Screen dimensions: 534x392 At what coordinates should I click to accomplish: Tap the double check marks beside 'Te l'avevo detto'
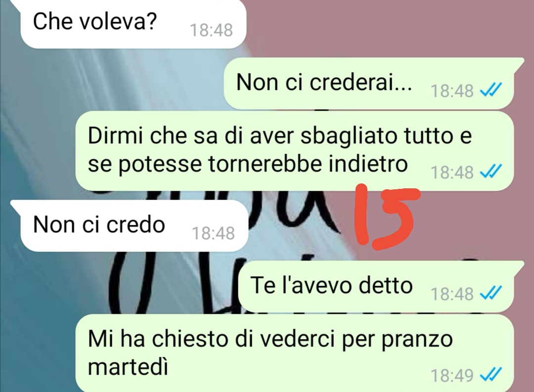pos(491,293)
